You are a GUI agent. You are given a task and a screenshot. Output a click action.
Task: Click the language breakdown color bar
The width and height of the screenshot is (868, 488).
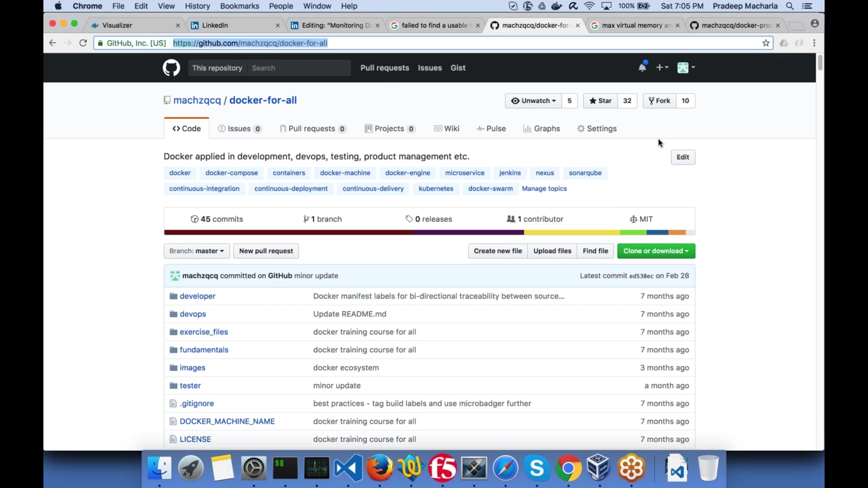click(429, 232)
